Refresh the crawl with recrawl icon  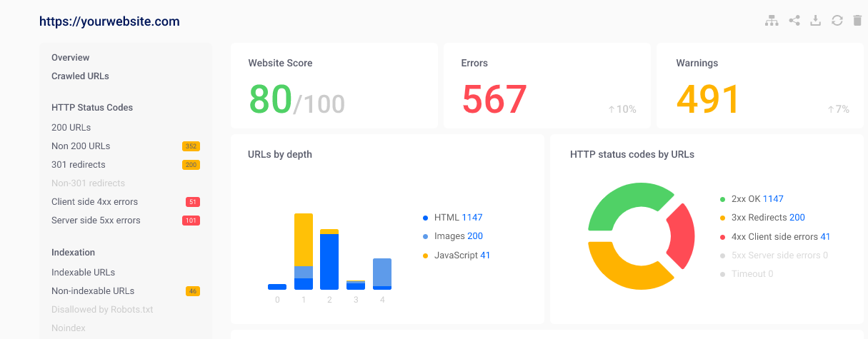[x=837, y=21]
